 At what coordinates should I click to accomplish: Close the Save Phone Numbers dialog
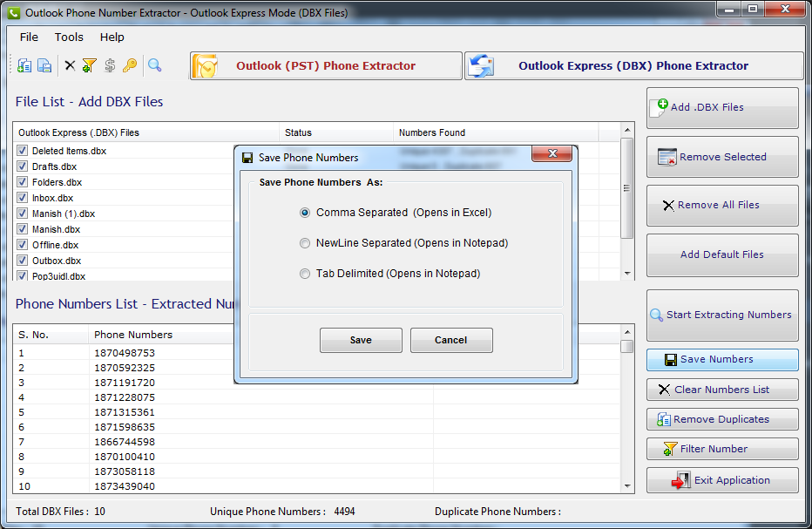tap(552, 153)
